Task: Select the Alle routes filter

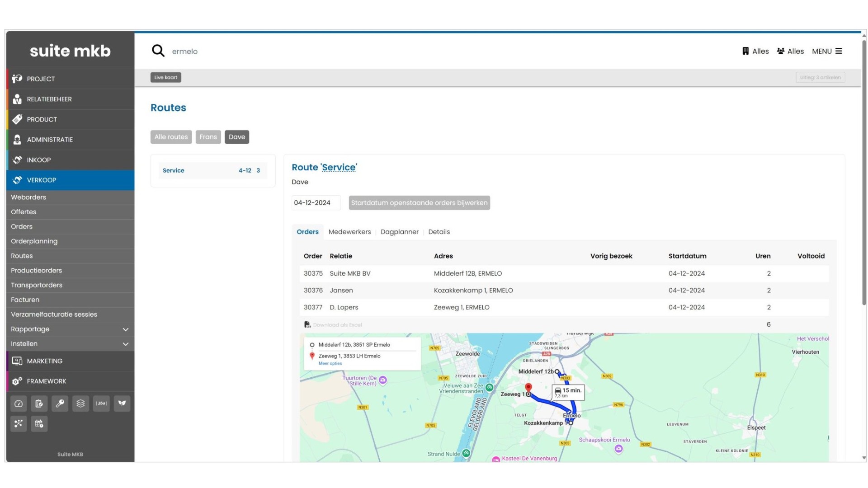Action: [171, 137]
